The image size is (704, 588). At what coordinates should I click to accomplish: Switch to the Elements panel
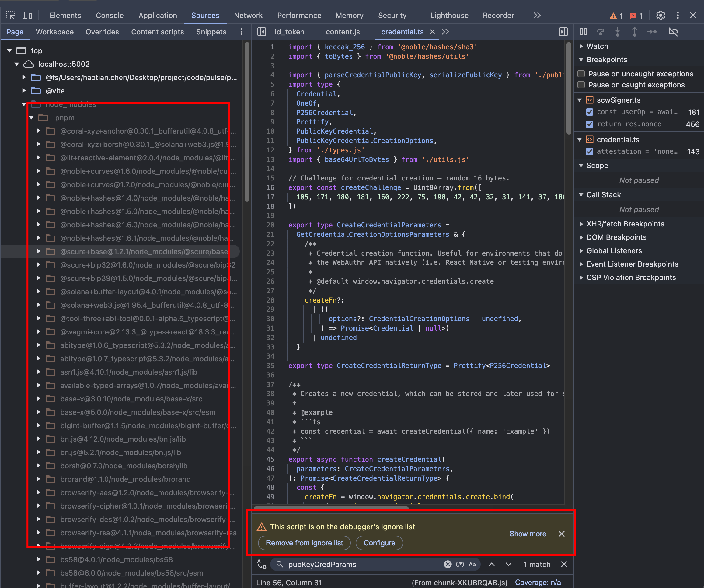tap(65, 16)
